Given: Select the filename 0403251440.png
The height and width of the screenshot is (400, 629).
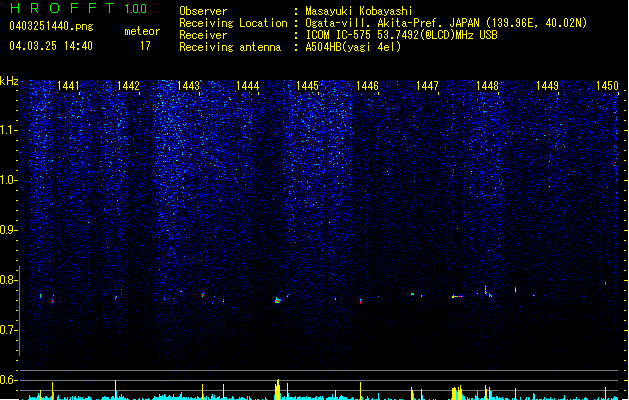Looking at the screenshot, I should click(x=51, y=26).
